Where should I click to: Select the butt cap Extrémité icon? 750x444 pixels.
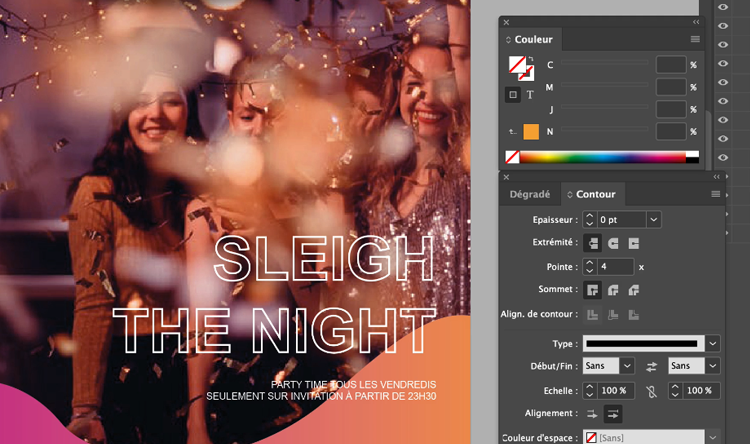(593, 243)
